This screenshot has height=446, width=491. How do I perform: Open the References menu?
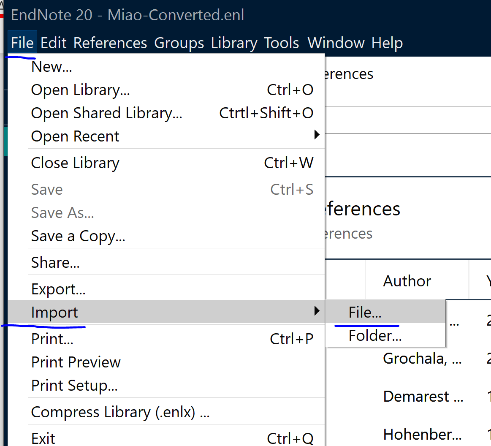[110, 43]
